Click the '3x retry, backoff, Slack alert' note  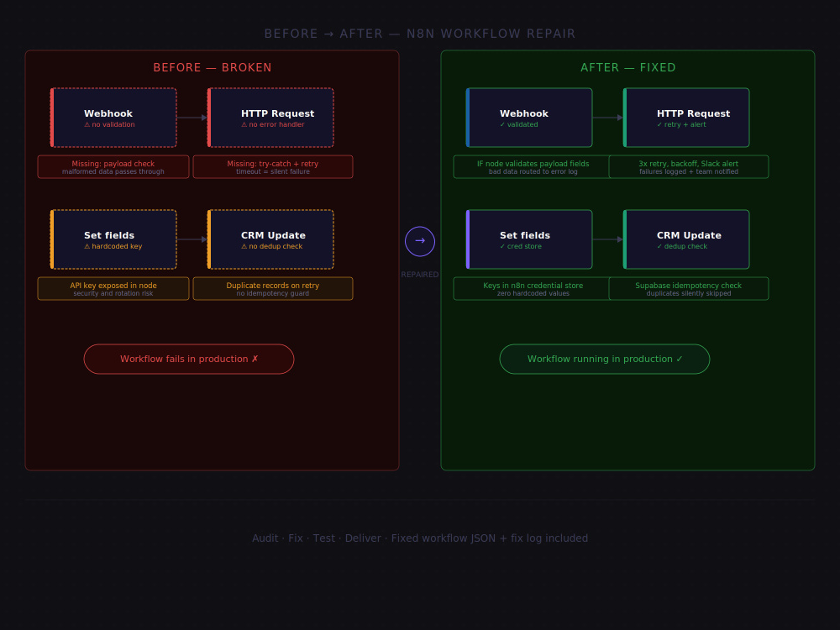coord(689,166)
